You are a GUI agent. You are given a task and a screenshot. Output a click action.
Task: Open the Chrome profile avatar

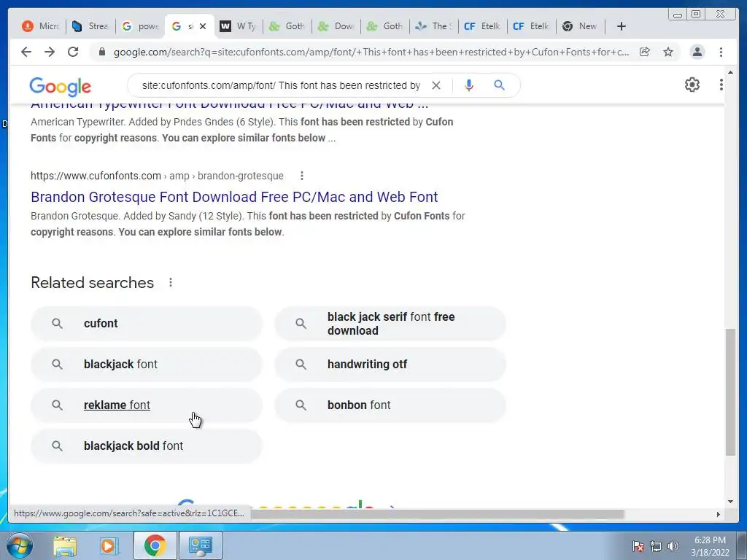coord(697,52)
